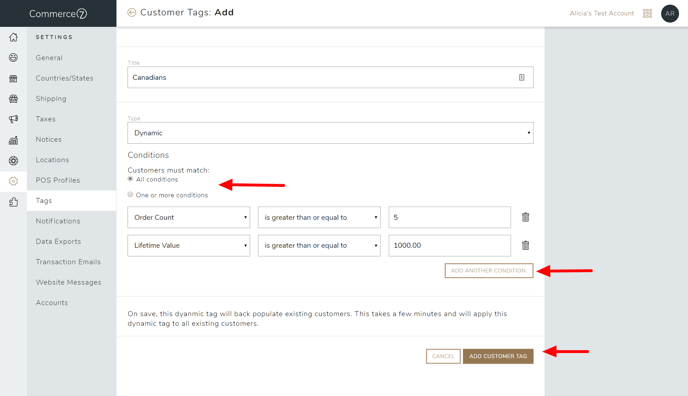Select the All conditions radio option

130,179
